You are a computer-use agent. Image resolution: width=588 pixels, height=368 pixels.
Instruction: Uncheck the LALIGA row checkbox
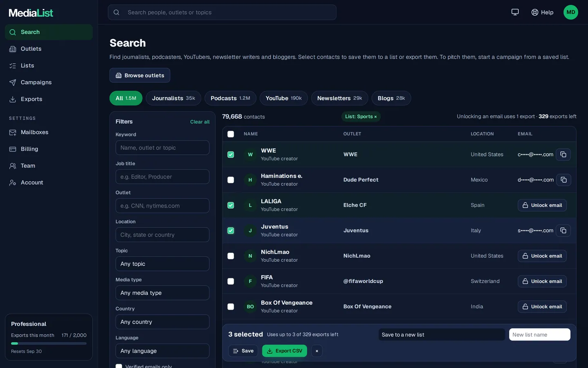(x=231, y=205)
